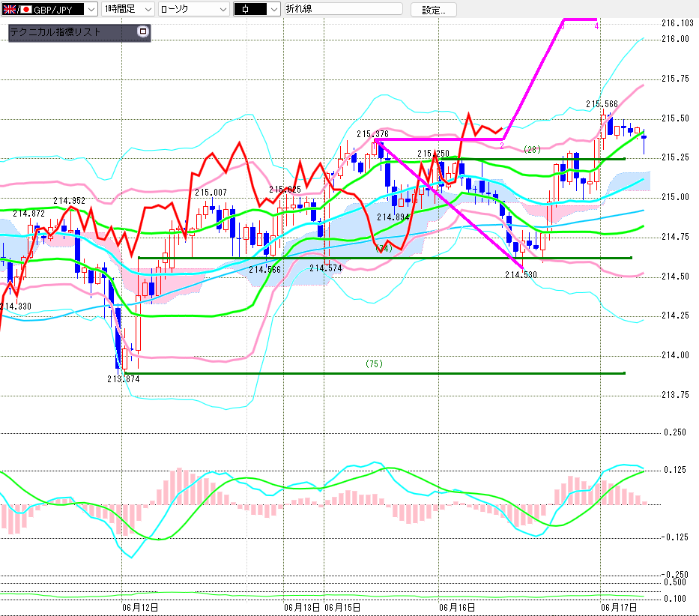This screenshot has width=699, height=616.
Task: Click the 215.025 price label
Action: click(285, 190)
